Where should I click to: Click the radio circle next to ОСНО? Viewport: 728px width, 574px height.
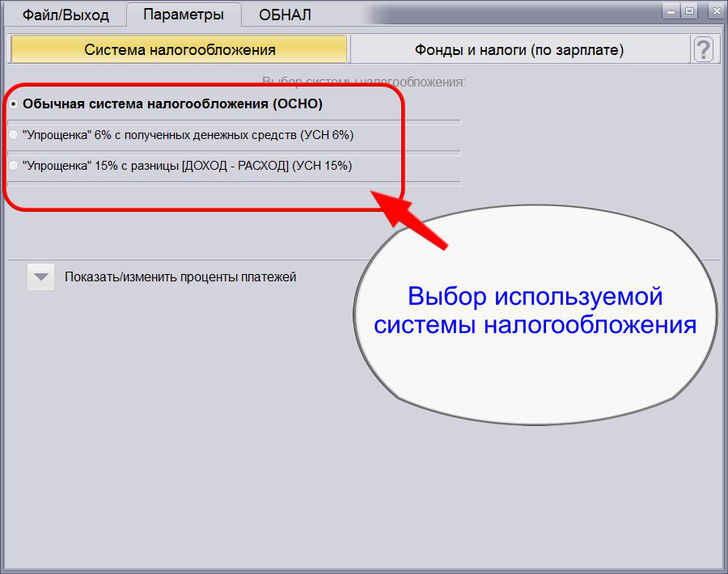[x=14, y=103]
